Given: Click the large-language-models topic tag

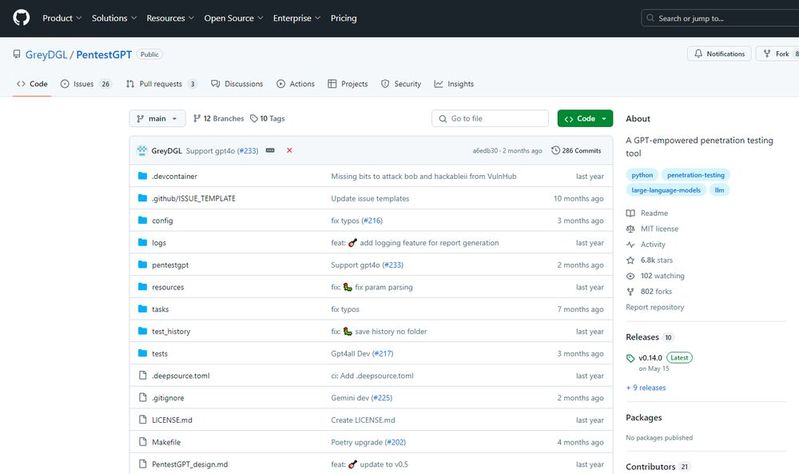Looking at the screenshot, I should 666,190.
